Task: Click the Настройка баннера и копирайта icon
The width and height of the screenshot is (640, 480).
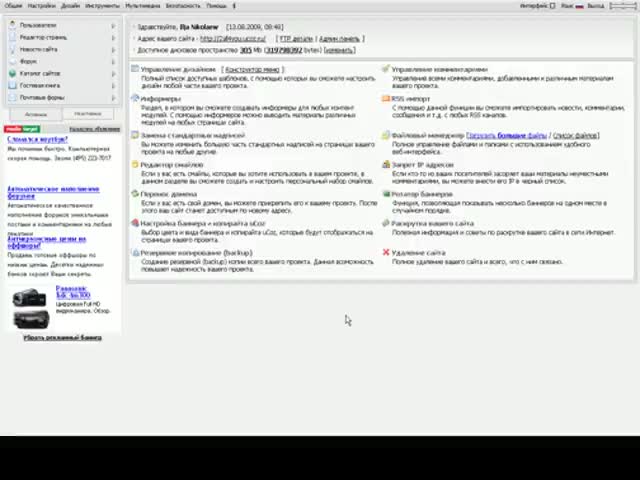Action: click(x=135, y=224)
